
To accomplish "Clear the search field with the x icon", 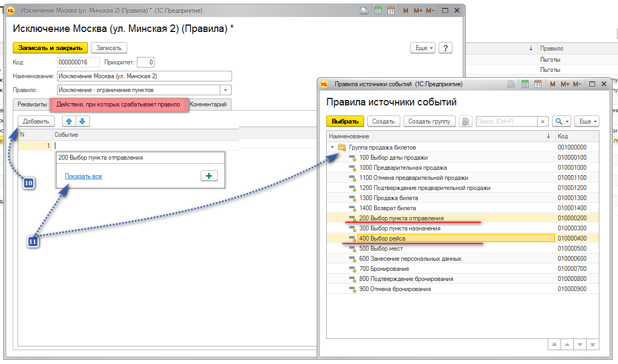I will [x=542, y=121].
